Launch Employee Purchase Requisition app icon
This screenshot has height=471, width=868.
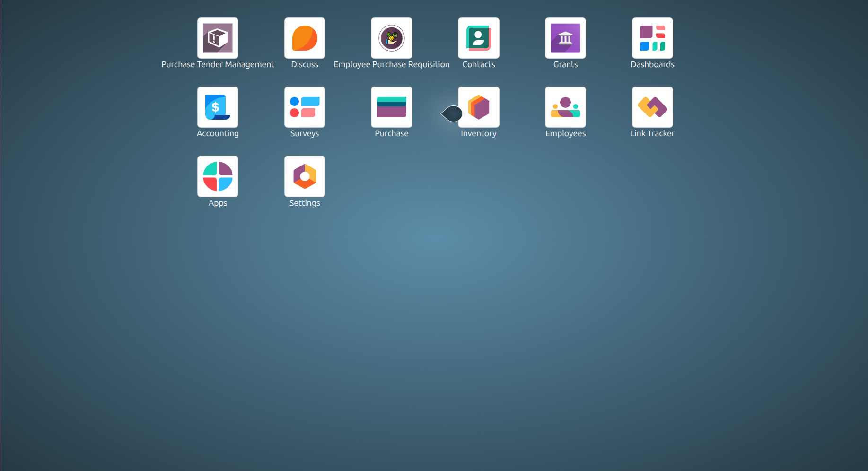[x=392, y=38]
